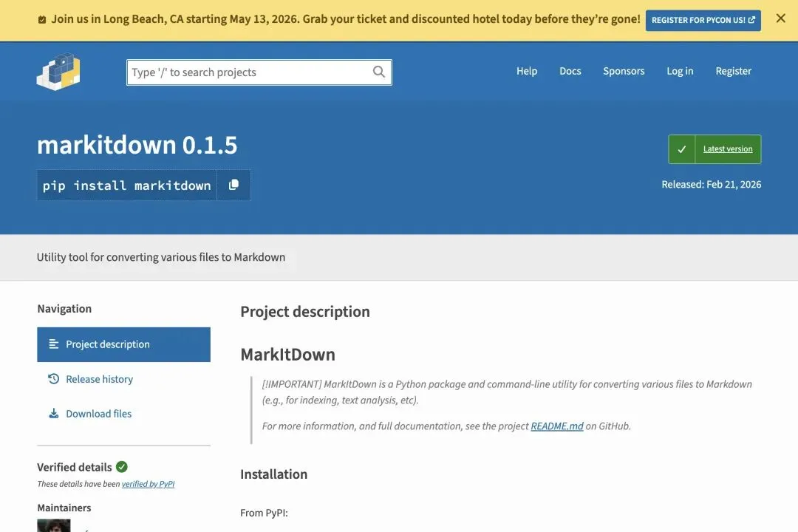Click the From PyPI: text

[264, 513]
